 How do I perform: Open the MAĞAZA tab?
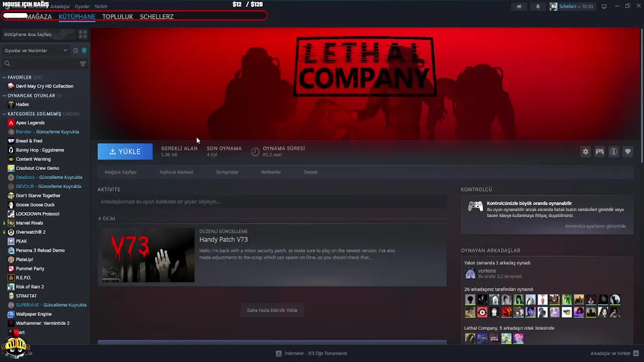(39, 17)
